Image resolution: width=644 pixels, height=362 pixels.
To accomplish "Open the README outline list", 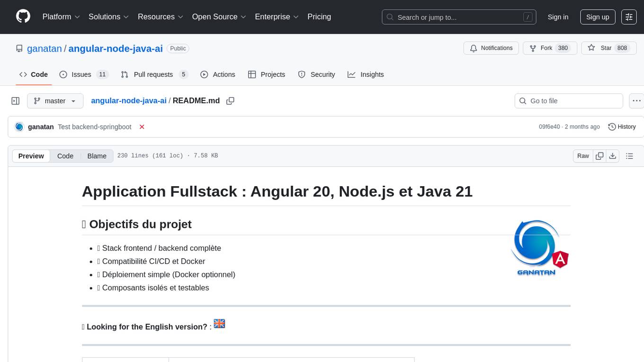I will (x=629, y=156).
